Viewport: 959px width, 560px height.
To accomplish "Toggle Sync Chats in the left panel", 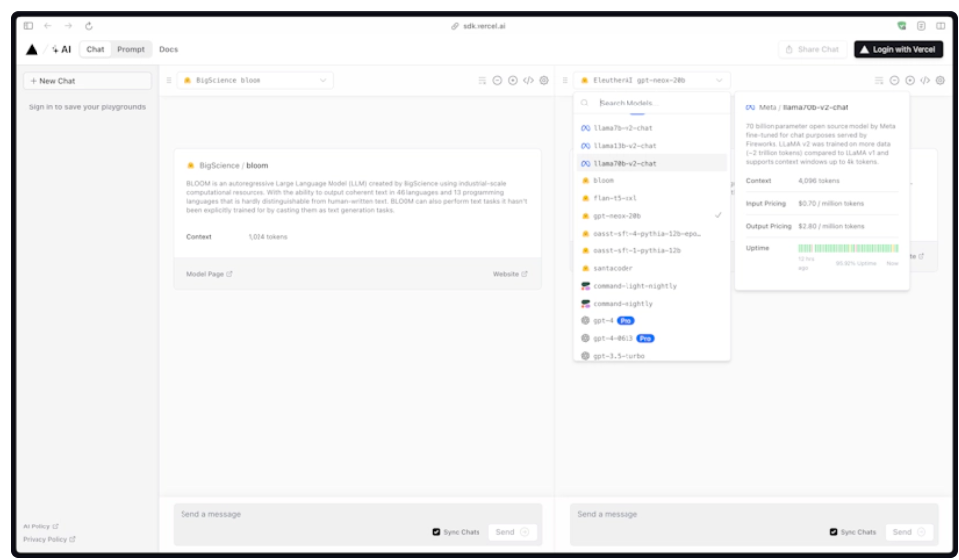I will point(436,532).
